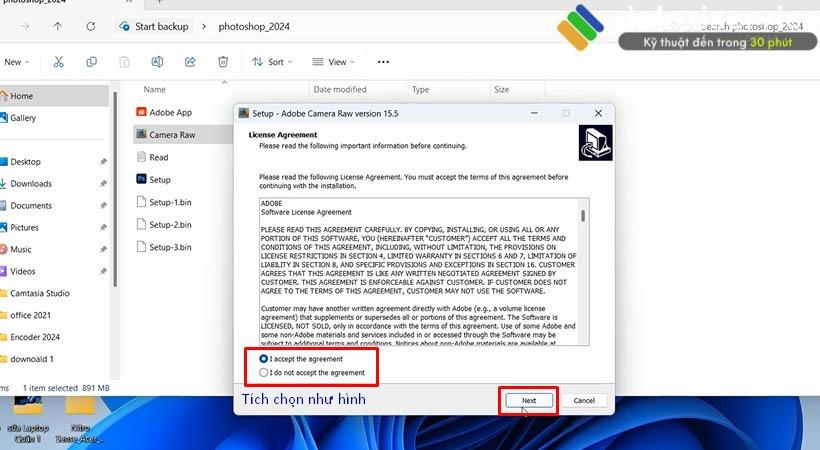Click the Copy icon in Explorer toolbar
820x450 pixels.
pos(92,62)
